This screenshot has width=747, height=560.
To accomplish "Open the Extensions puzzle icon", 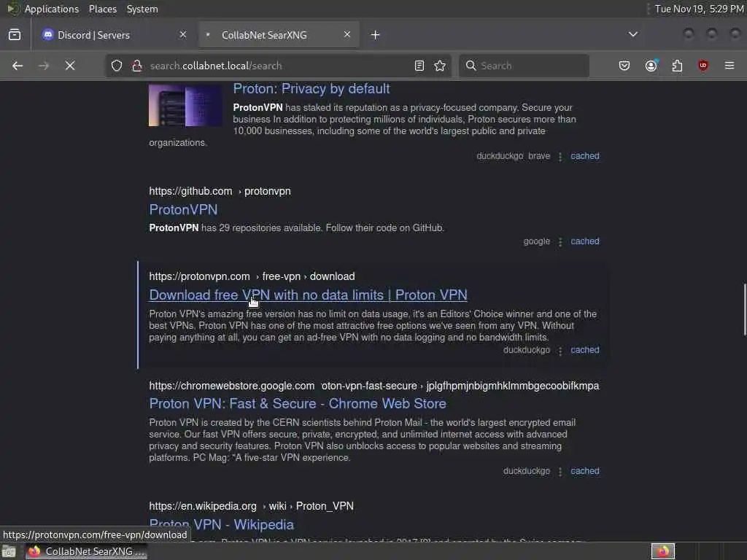I will [677, 66].
